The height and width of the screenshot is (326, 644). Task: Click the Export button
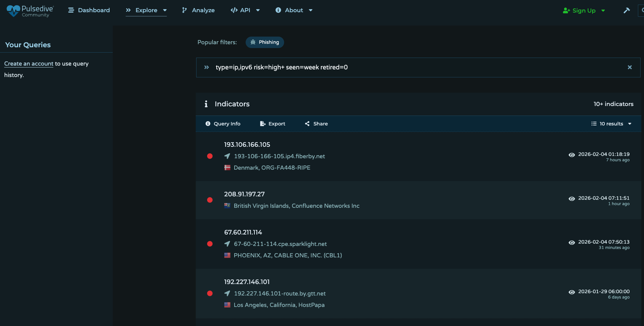coord(273,124)
